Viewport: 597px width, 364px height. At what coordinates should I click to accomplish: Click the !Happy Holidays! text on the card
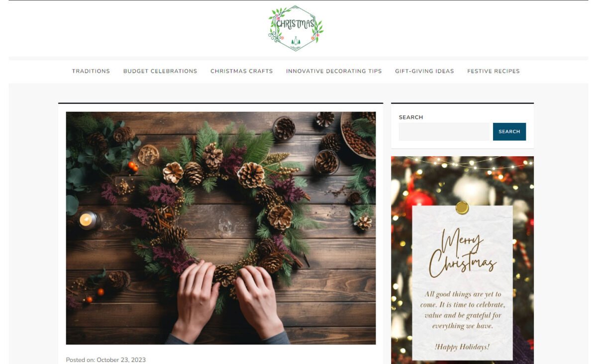462,347
